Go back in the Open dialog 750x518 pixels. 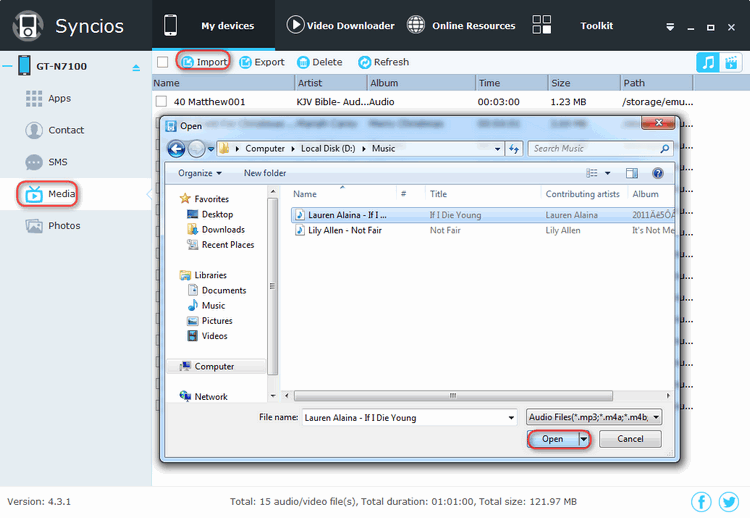pyautogui.click(x=176, y=149)
